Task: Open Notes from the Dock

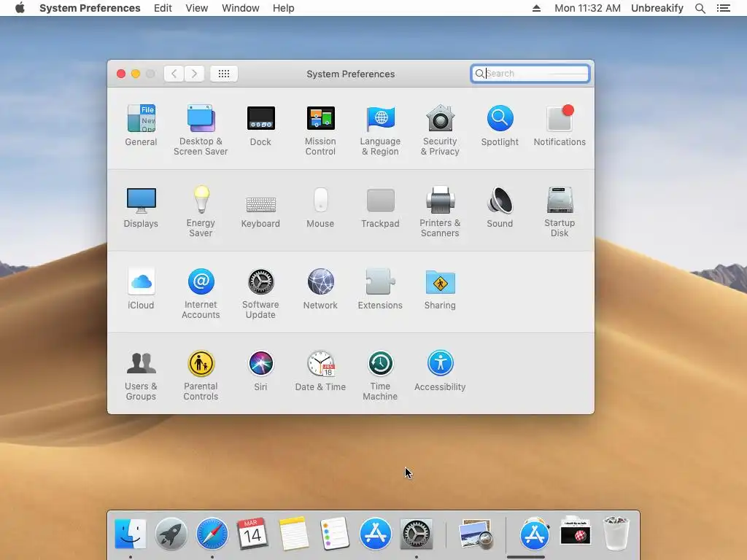Action: (x=293, y=533)
